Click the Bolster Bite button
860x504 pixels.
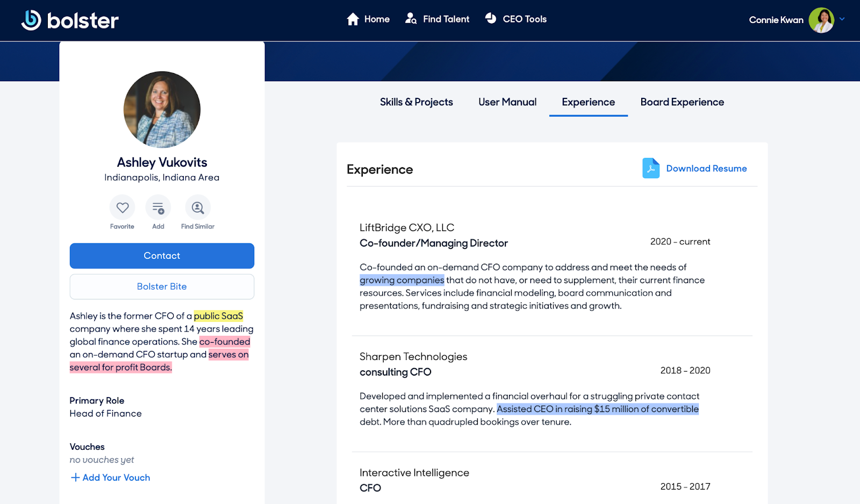pos(162,286)
